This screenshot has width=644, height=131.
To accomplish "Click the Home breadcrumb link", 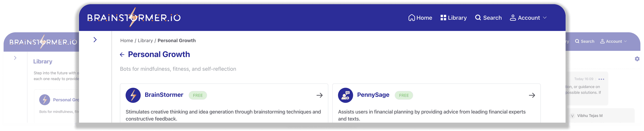I will point(126,40).
